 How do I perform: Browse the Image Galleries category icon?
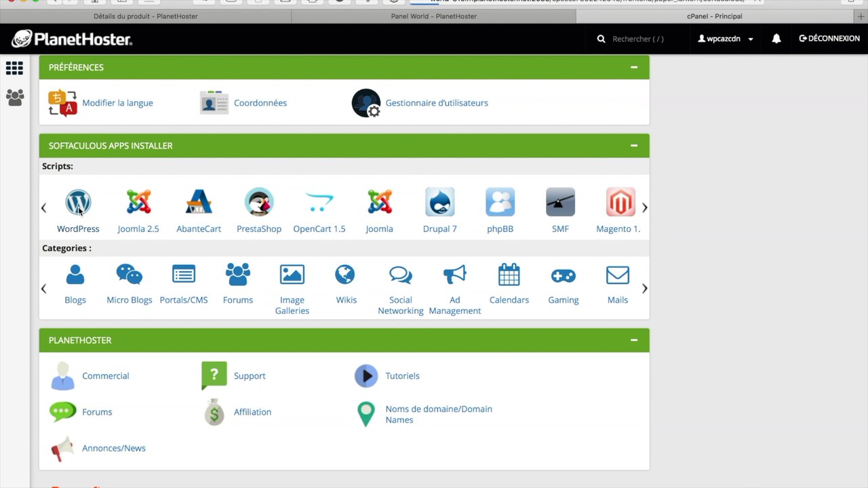pyautogui.click(x=292, y=274)
